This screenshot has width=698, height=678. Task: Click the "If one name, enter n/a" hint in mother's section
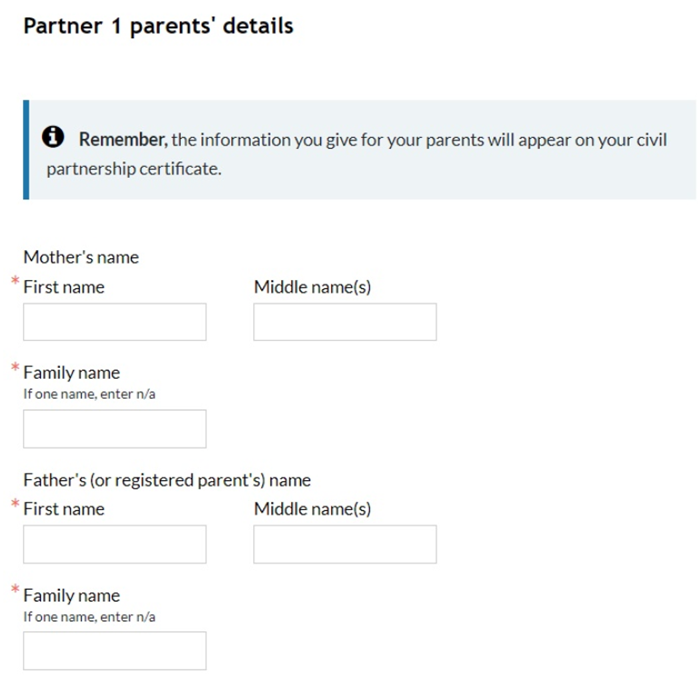click(x=89, y=394)
